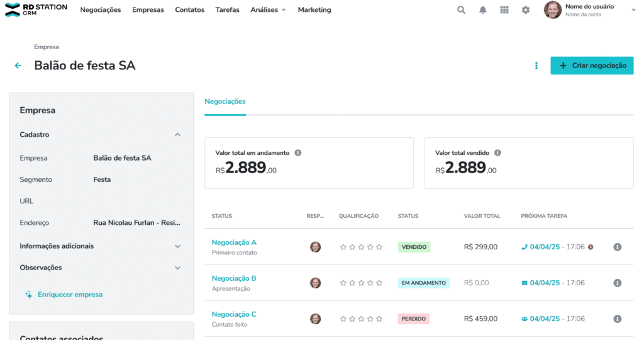The image size is (644, 340).
Task: Click the search magnifier icon in header
Action: tap(462, 10)
